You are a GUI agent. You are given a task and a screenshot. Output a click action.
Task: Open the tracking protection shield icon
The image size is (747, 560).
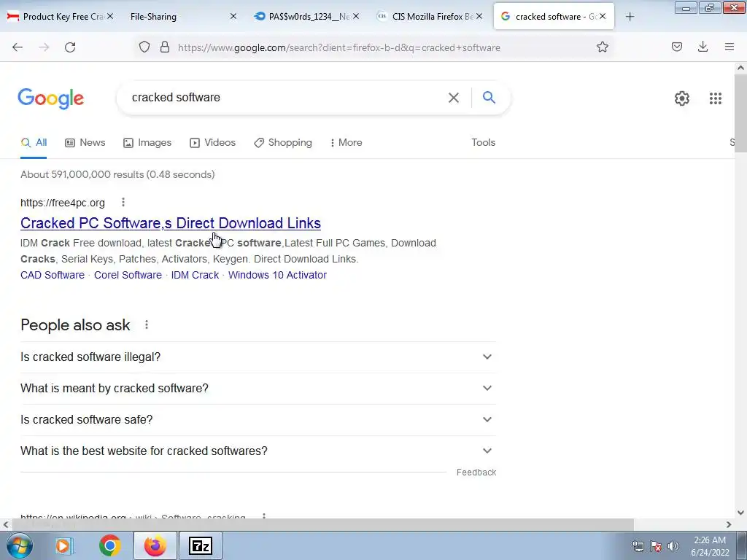(x=144, y=47)
